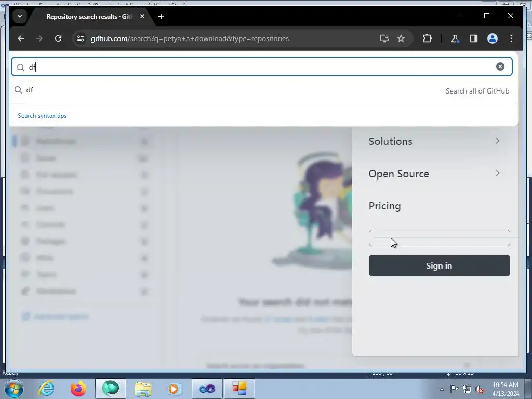Go back using the browser back arrow
Image resolution: width=532 pixels, height=399 pixels.
click(x=21, y=38)
